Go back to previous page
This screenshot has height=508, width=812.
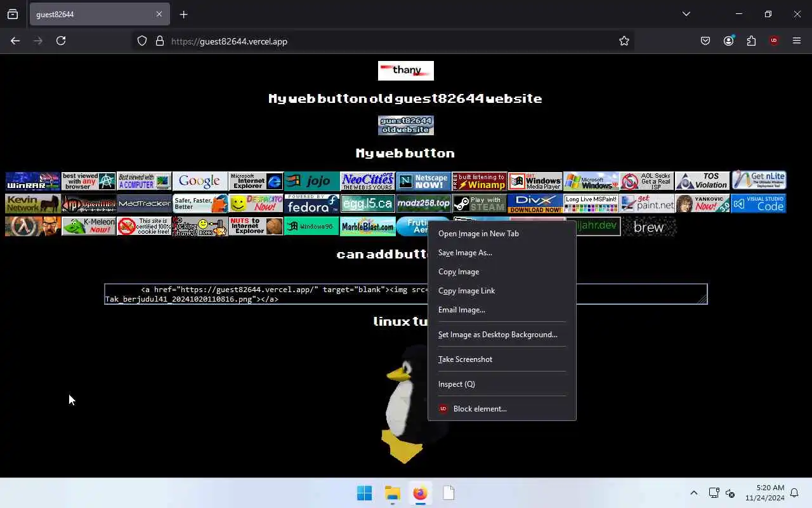15,41
